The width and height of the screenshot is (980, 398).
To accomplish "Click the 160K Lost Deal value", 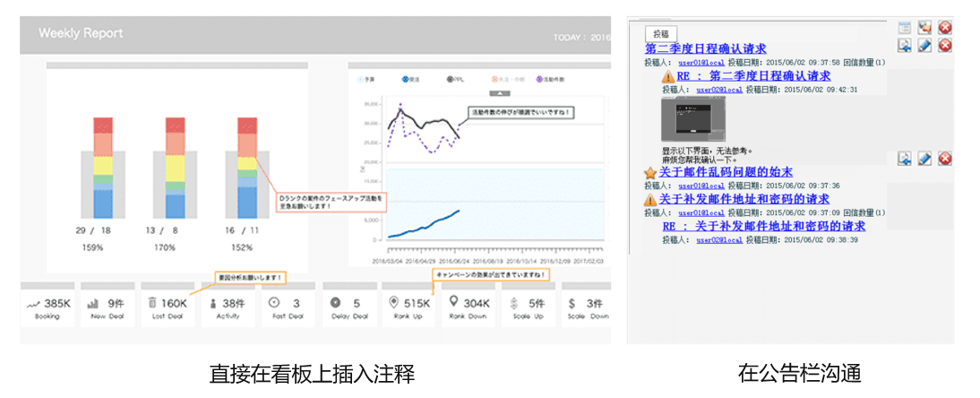I will (175, 304).
